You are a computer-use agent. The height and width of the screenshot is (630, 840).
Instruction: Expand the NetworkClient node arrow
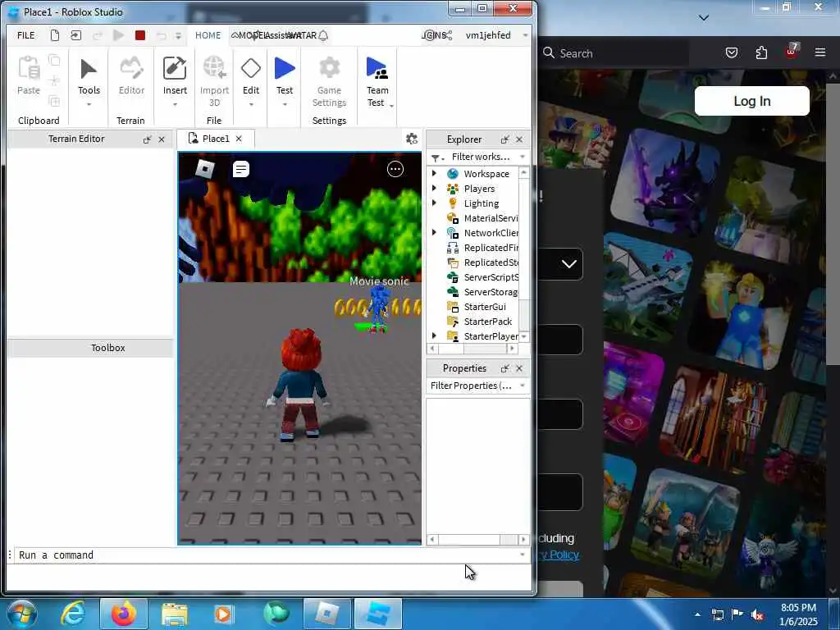point(435,232)
